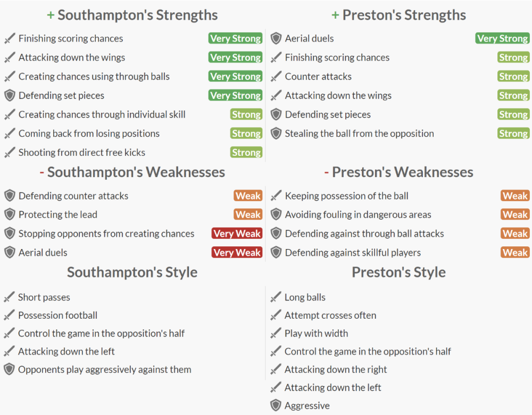Click shield icon next to Southampton's Defending set pieces
The width and height of the screenshot is (532, 415).
coord(10,96)
